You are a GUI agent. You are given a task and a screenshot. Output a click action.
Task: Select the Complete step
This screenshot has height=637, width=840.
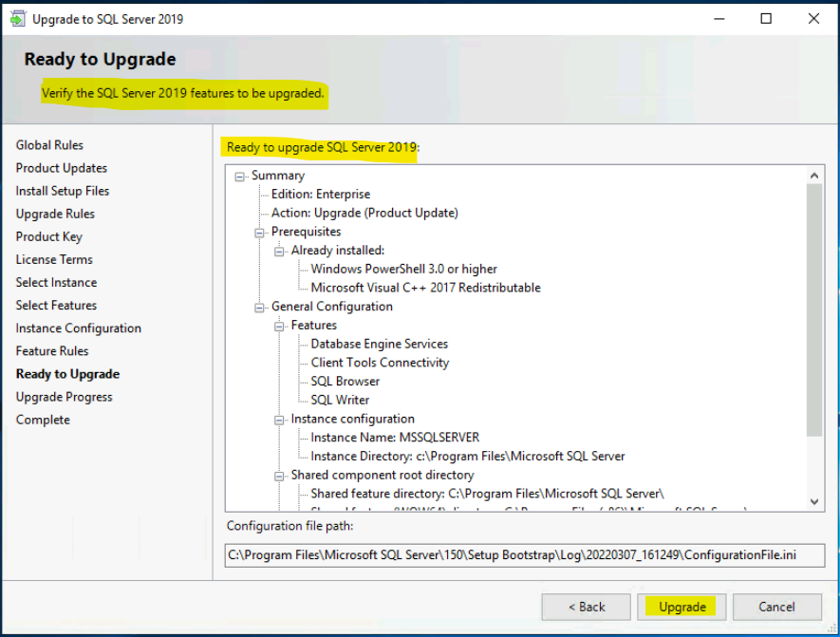43,420
